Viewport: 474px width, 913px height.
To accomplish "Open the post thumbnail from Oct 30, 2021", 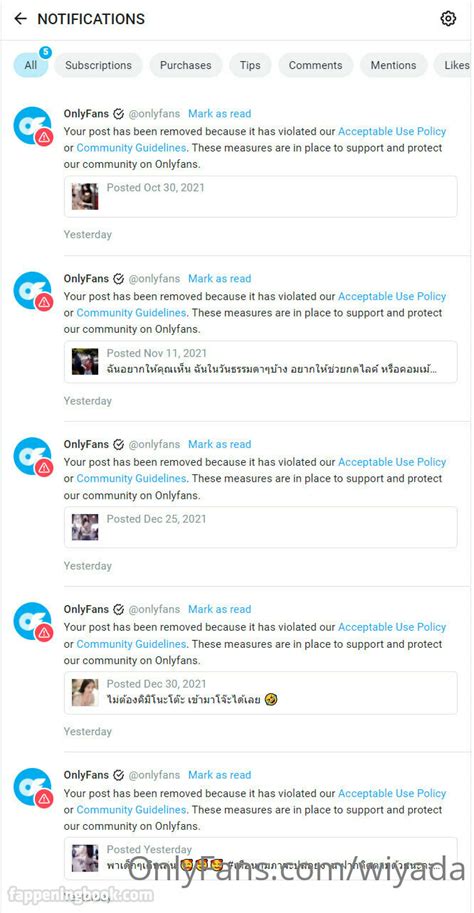I will coord(85,196).
